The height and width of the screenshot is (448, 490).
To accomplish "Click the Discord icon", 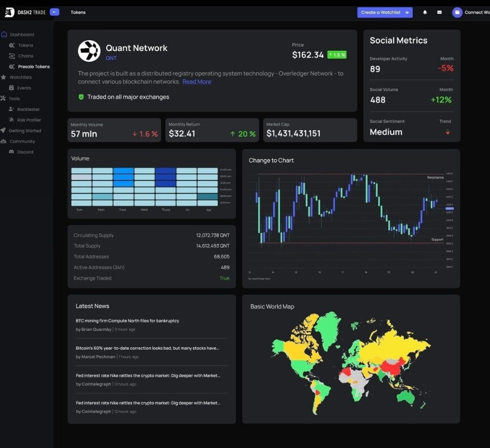I will point(11,152).
